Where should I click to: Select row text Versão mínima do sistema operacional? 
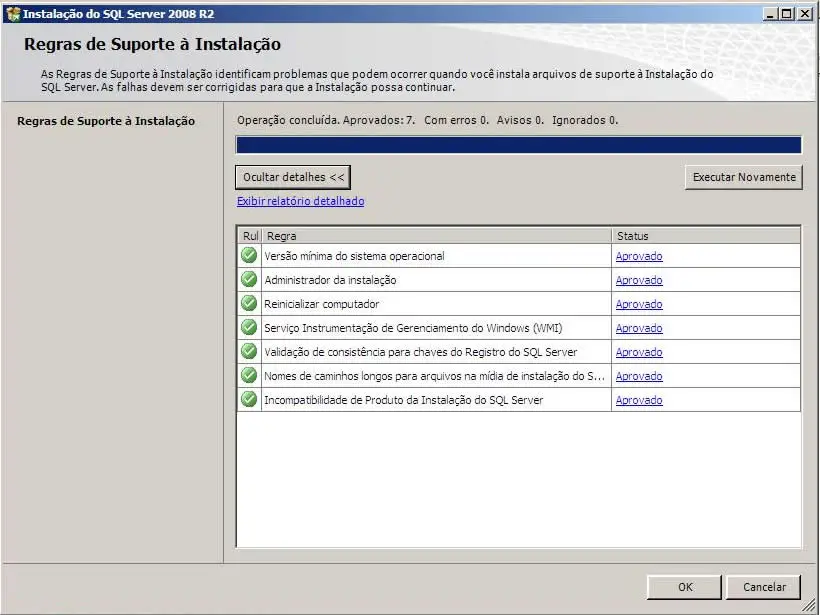coord(354,256)
